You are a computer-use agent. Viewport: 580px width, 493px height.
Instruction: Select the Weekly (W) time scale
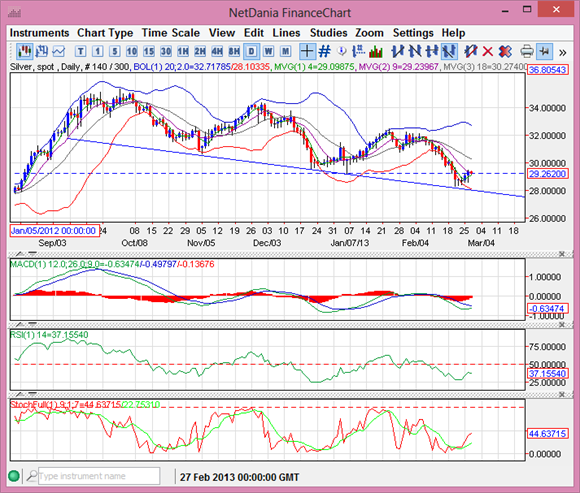coord(269,51)
